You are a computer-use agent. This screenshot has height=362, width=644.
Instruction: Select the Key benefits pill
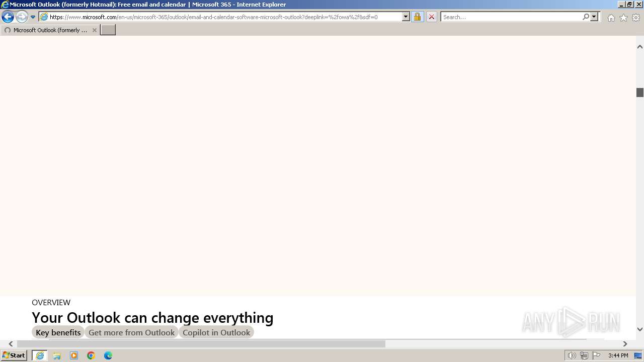(x=58, y=332)
